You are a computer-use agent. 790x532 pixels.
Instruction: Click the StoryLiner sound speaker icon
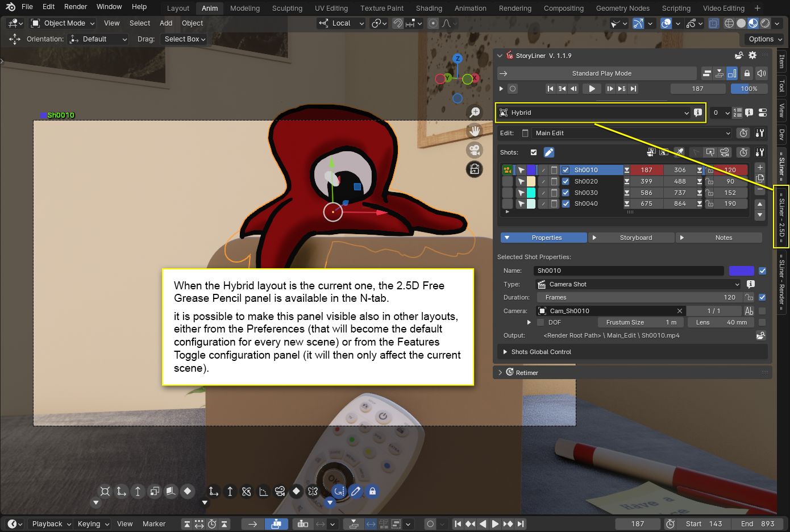click(x=762, y=73)
